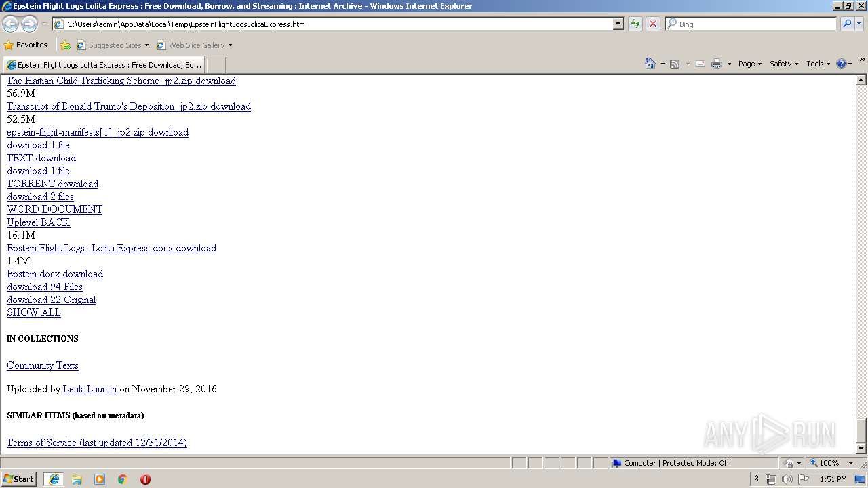Open the zoom level dropdown arrow
Screen dimensions: 868x488
click(x=850, y=463)
